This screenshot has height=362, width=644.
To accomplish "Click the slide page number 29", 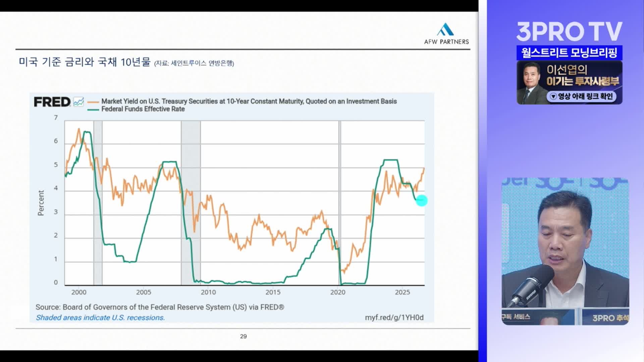I will pyautogui.click(x=244, y=336).
